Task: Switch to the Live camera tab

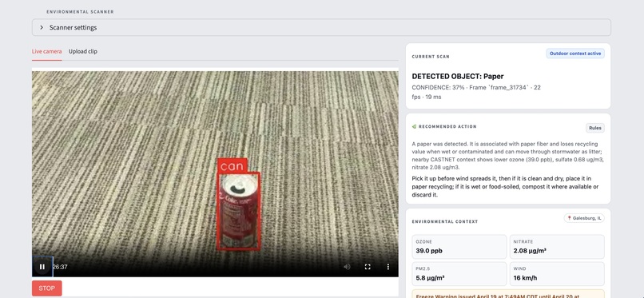Action: (47, 51)
